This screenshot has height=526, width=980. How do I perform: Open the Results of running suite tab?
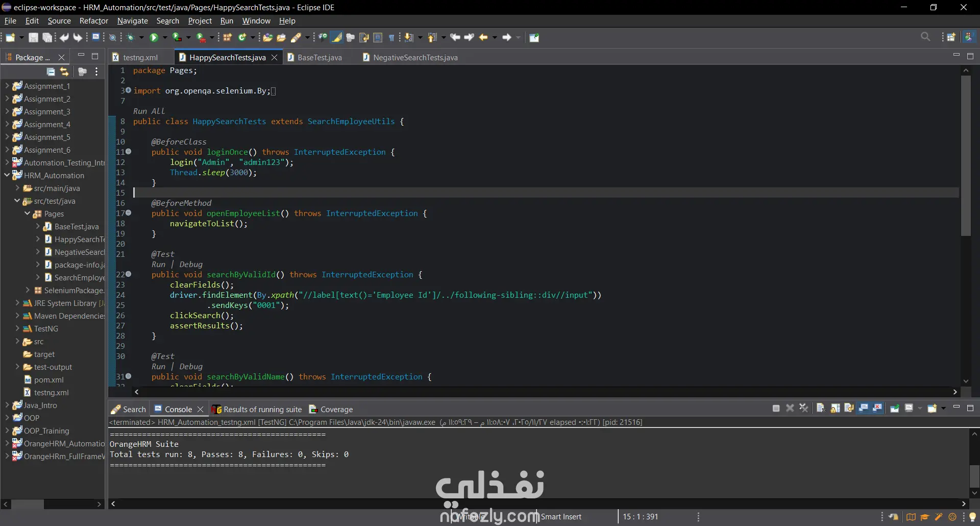[257, 409]
